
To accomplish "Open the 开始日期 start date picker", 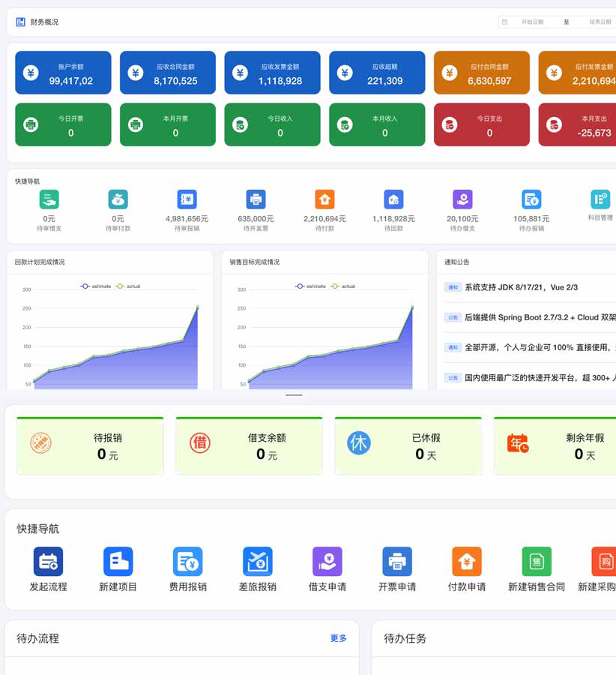I will tap(532, 22).
